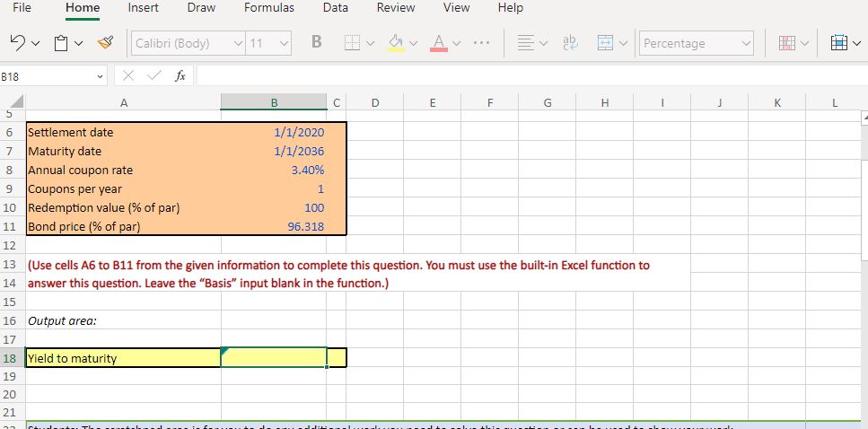Open the Undo history dropdown arrow

35,43
